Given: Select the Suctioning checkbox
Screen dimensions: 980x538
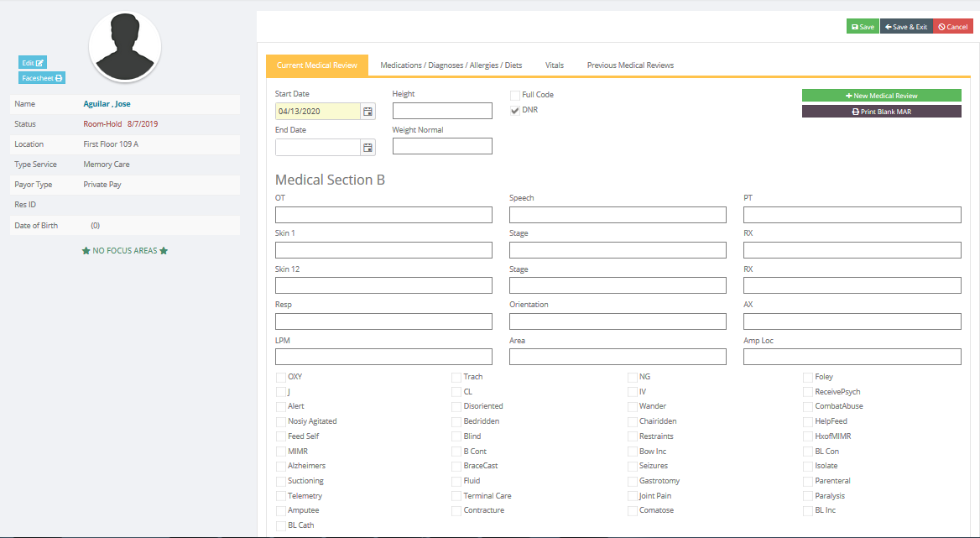Looking at the screenshot, I should 280,481.
